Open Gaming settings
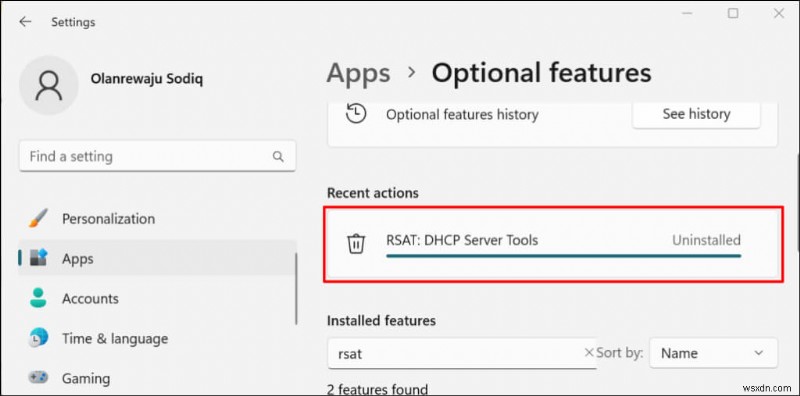This screenshot has width=800, height=396. tap(157, 378)
